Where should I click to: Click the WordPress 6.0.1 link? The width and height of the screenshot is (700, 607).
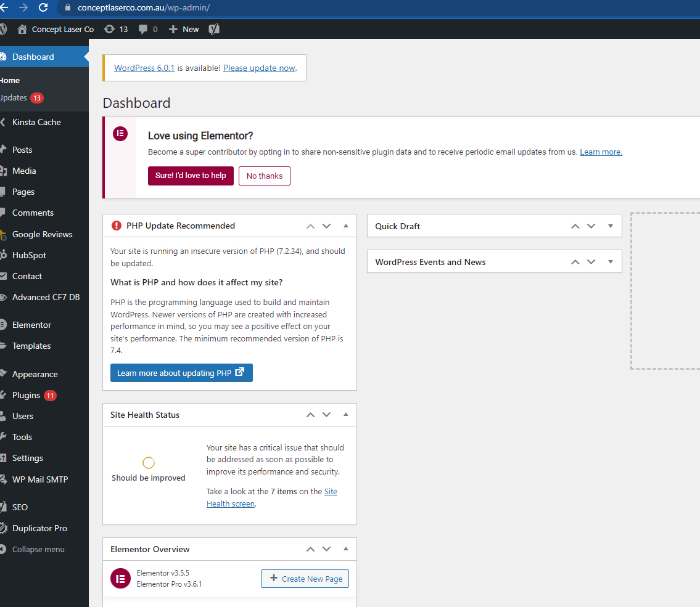tap(144, 68)
